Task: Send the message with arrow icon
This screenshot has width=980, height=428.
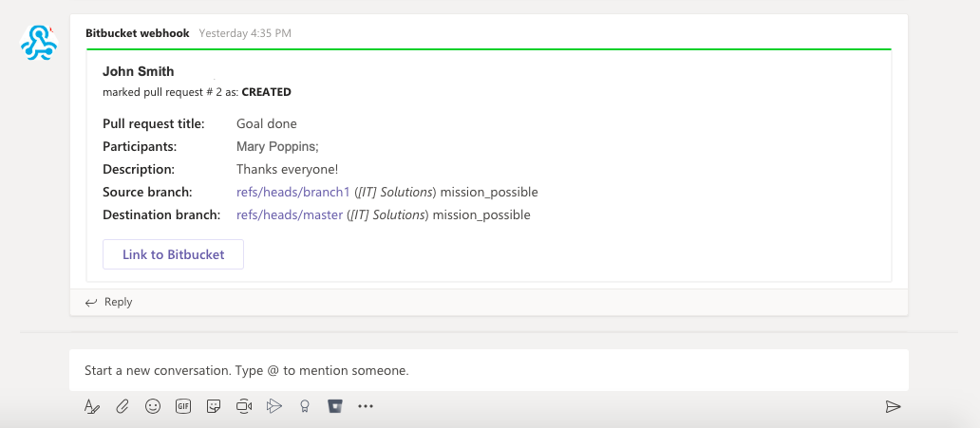Action: point(893,406)
